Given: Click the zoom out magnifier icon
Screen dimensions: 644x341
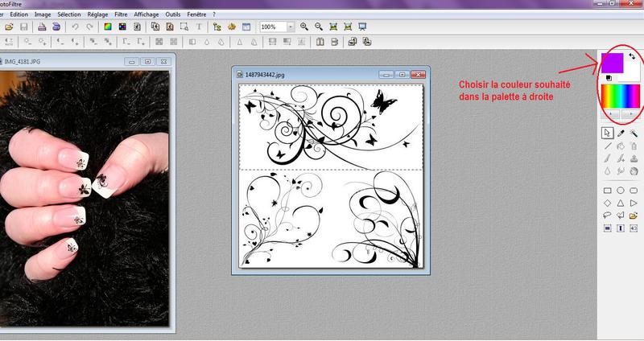Looking at the screenshot, I should (319, 27).
